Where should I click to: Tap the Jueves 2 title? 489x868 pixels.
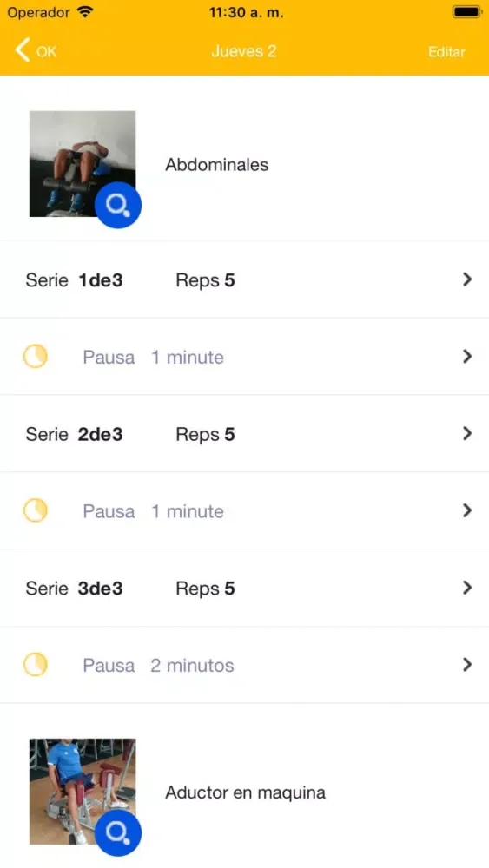pos(244,51)
